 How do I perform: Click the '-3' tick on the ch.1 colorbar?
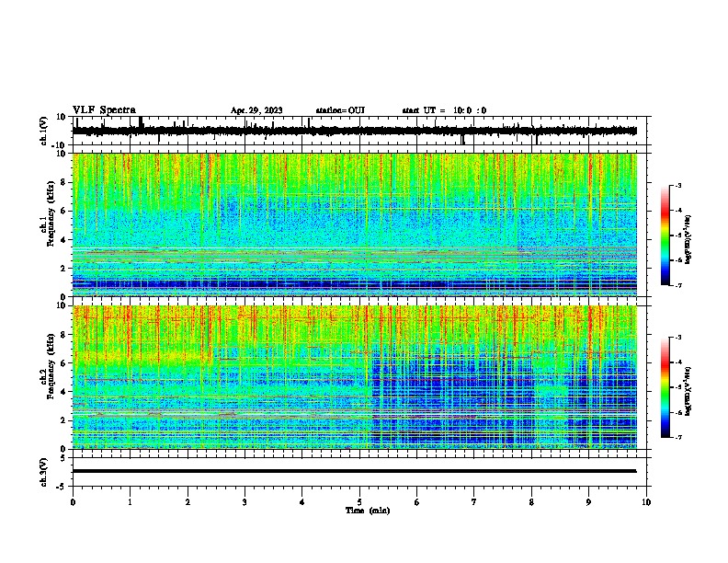pos(677,185)
